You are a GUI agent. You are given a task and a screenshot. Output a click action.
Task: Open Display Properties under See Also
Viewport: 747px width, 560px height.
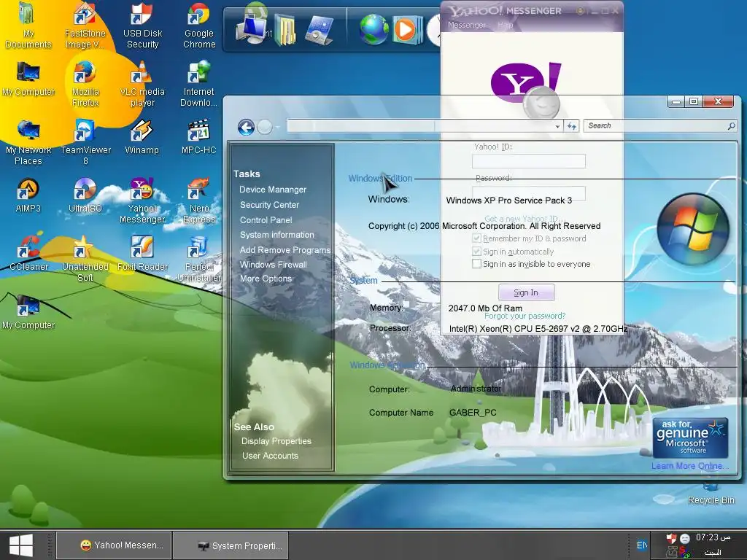[276, 441]
